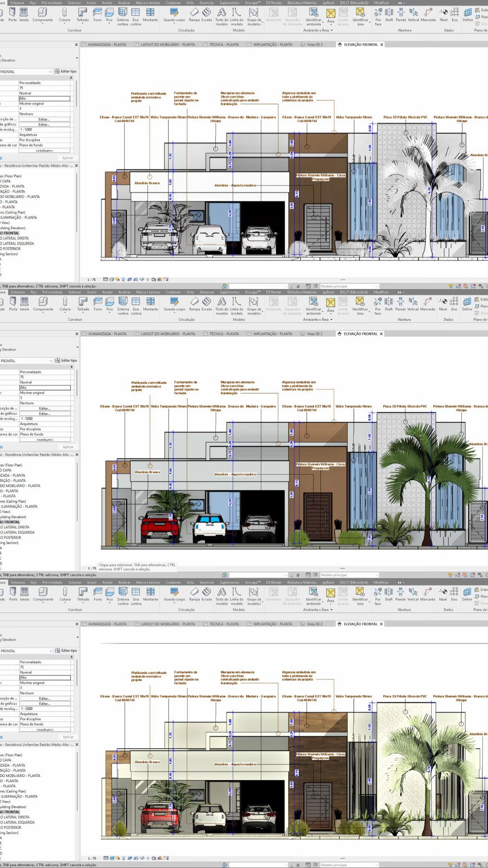Click the Componente tool in the top screenshot
This screenshot has width=488, height=868.
point(43,15)
